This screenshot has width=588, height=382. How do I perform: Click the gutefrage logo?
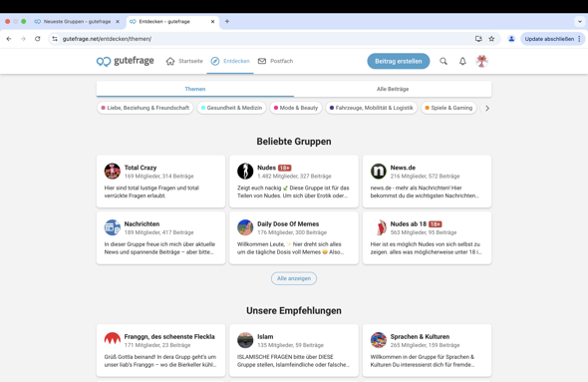click(126, 61)
